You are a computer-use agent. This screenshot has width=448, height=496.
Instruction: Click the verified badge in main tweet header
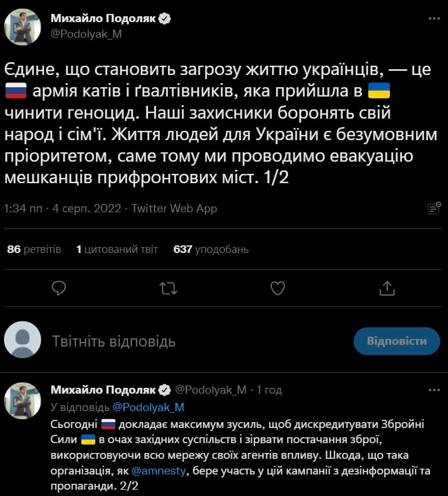(165, 19)
